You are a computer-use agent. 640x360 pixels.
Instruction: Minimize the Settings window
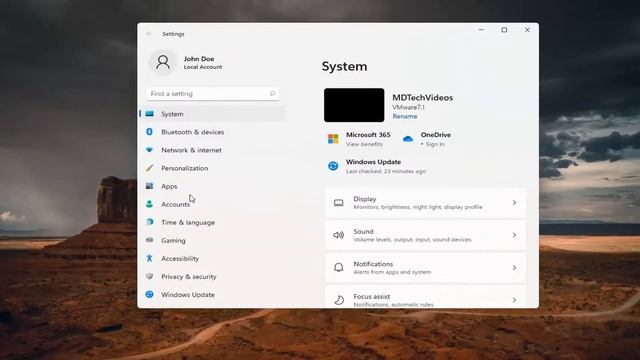click(481, 30)
